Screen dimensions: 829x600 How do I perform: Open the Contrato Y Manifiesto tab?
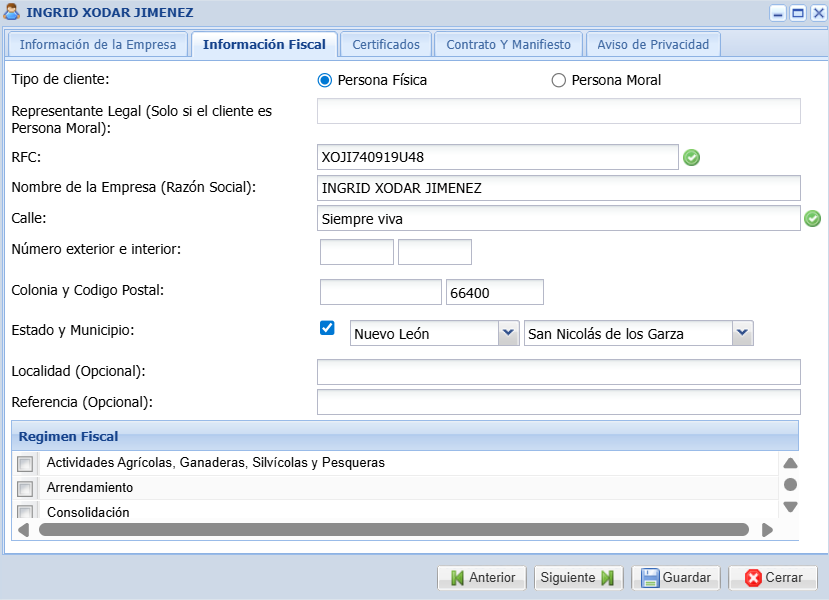click(508, 44)
